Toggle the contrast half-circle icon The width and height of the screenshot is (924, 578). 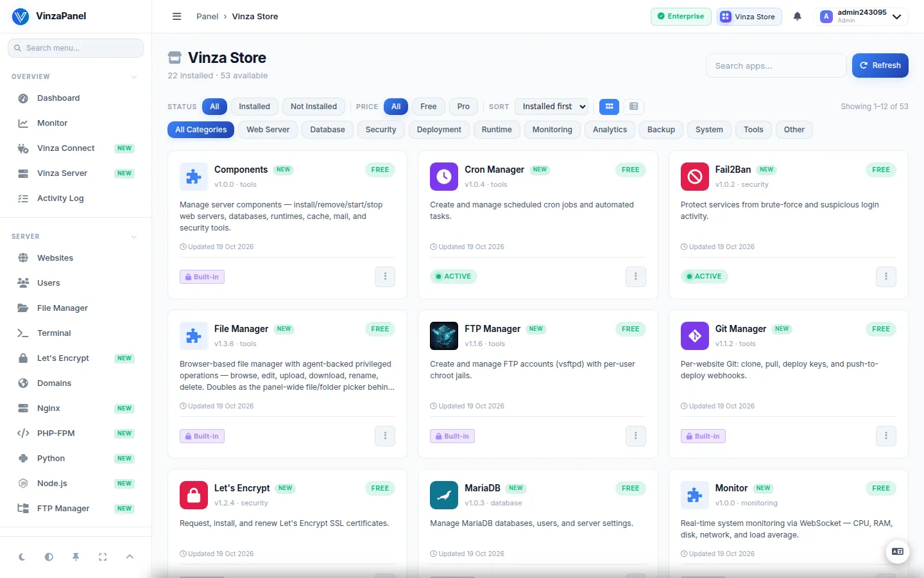tap(49, 557)
